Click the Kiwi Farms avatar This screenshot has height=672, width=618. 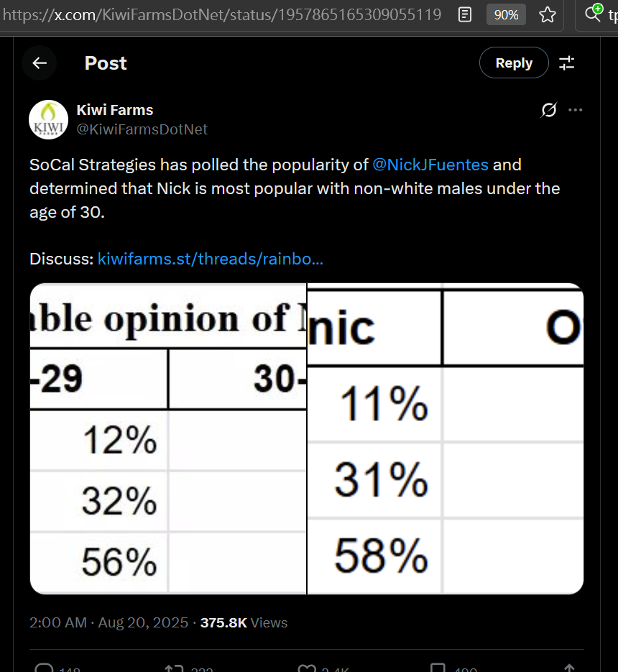(48, 119)
